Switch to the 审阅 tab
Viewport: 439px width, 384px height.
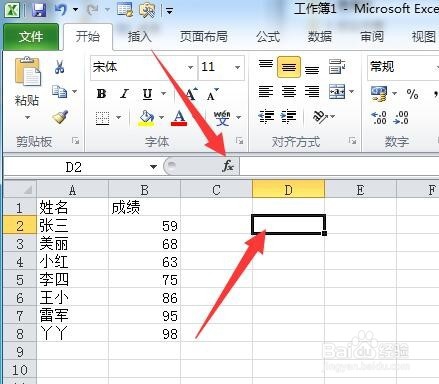coord(372,37)
